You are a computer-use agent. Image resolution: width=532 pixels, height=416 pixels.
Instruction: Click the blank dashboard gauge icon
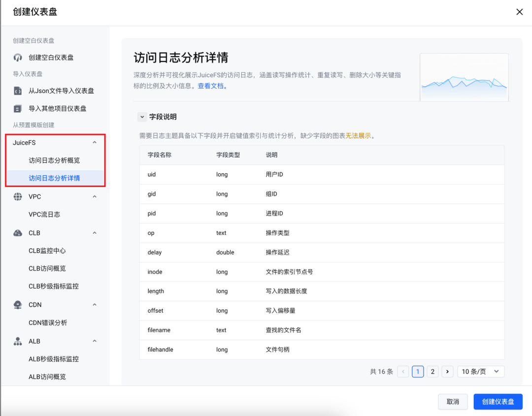coord(18,58)
